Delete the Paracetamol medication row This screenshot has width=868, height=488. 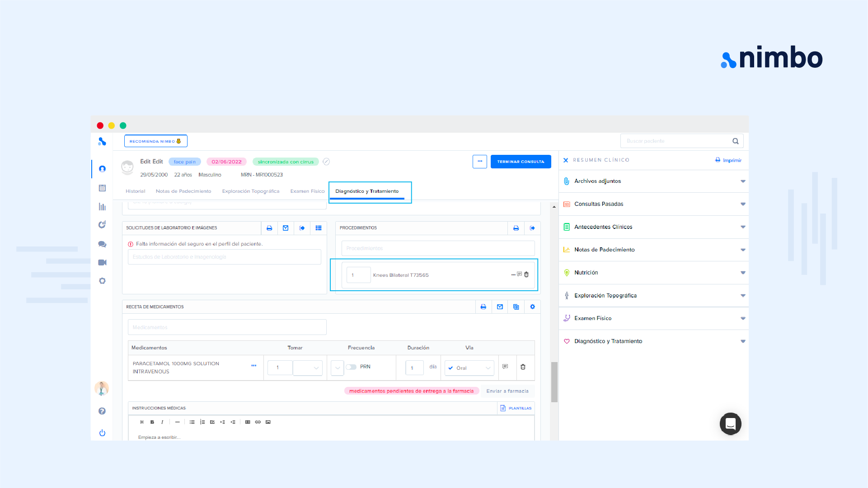[x=523, y=367]
